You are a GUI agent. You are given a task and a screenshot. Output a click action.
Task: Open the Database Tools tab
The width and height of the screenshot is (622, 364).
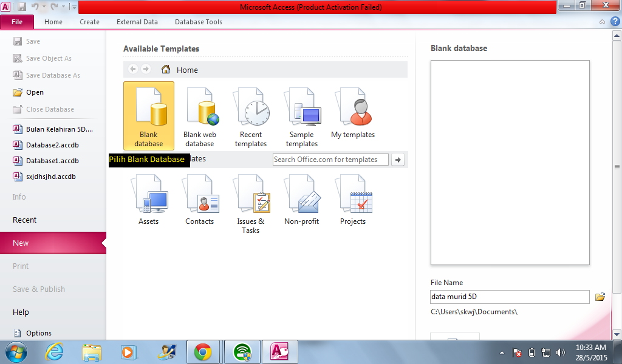(x=199, y=22)
